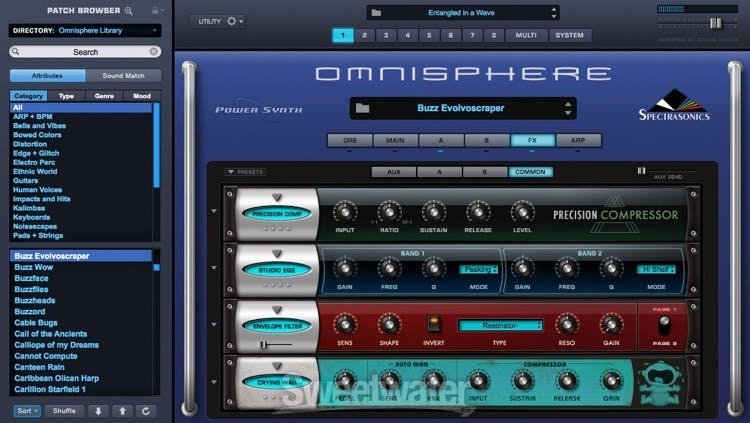Viewport: 750px width, 423px height.
Task: Open Band 1 Peaking mode dropdown
Action: click(478, 270)
